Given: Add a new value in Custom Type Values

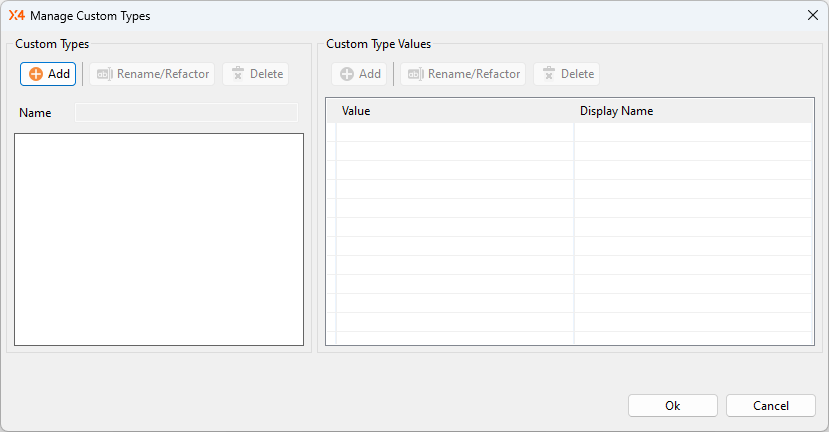Looking at the screenshot, I should click(x=359, y=74).
